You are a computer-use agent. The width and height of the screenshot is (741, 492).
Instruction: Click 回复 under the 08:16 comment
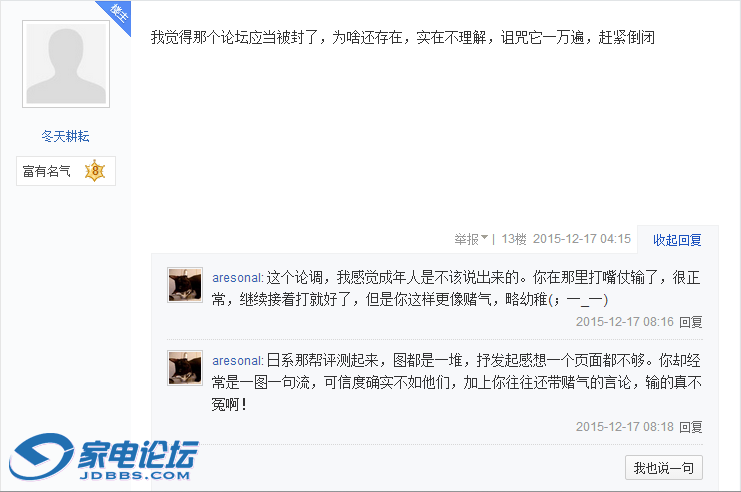tap(690, 322)
